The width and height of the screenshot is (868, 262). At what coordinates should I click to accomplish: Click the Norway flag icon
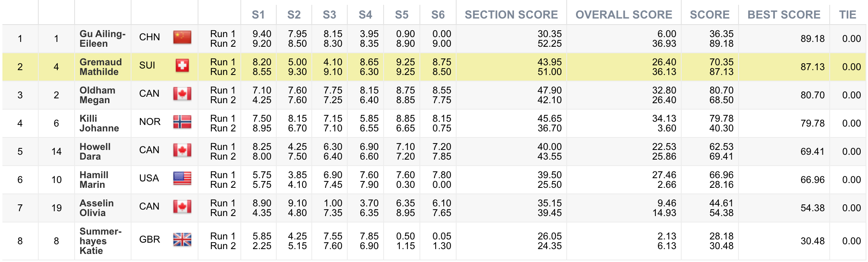(x=182, y=122)
